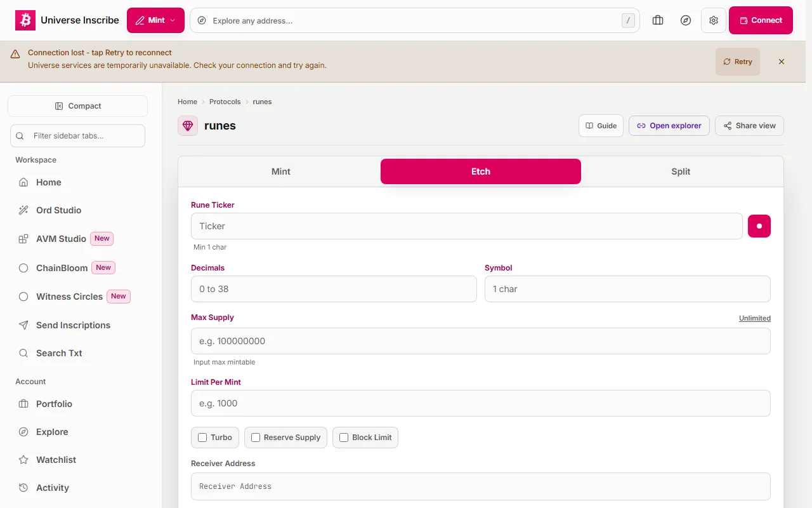The image size is (812, 508).
Task: Click the New badge next to Witness Circles
Action: pyautogui.click(x=119, y=297)
